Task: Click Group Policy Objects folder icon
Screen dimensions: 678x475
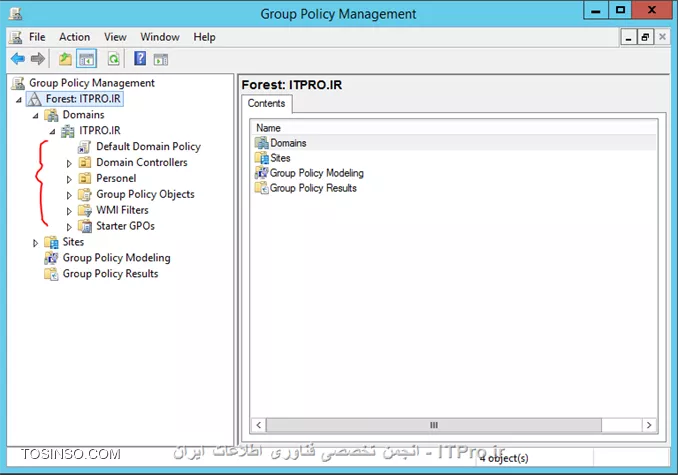Action: pos(85,194)
